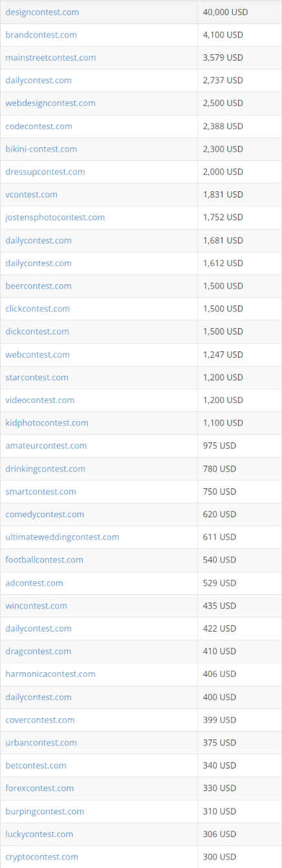Open the designcontest.com link
282x868 pixels.
(x=42, y=12)
